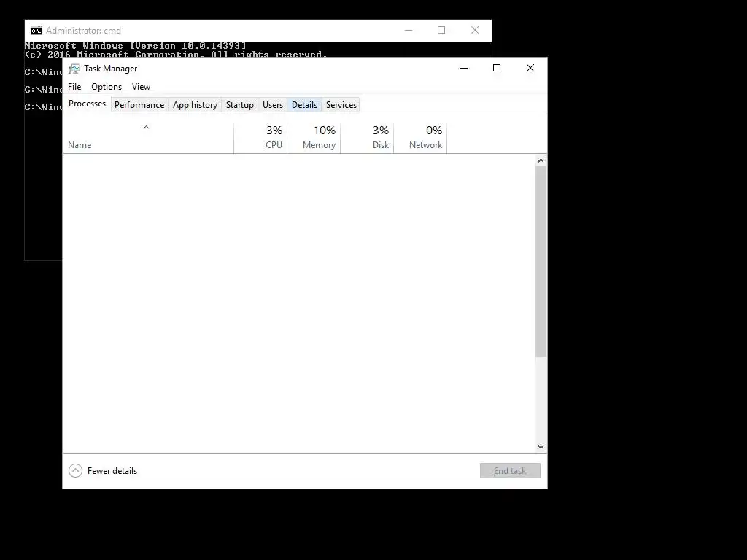Open the File menu in Task Manager

(x=74, y=87)
